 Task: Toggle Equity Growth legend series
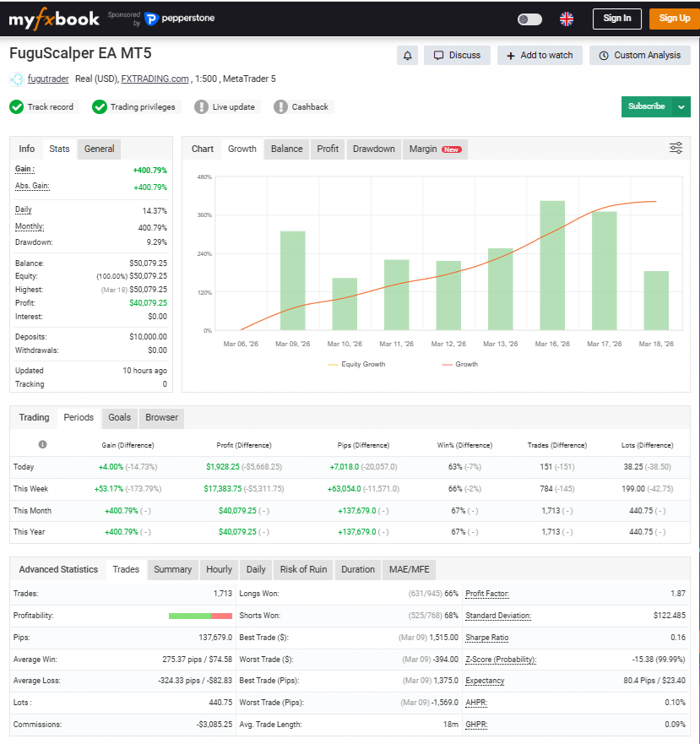(x=357, y=365)
